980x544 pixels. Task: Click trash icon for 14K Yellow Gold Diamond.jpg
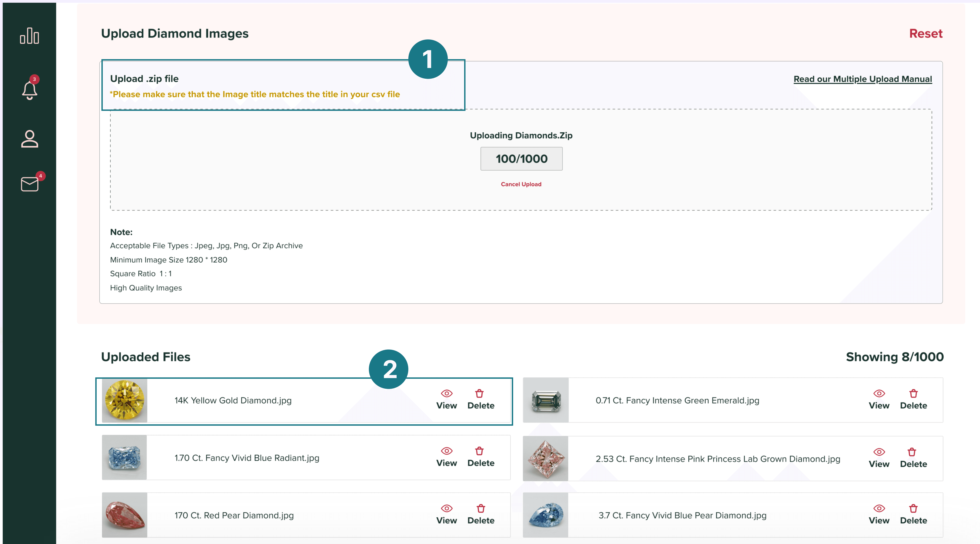(x=479, y=393)
